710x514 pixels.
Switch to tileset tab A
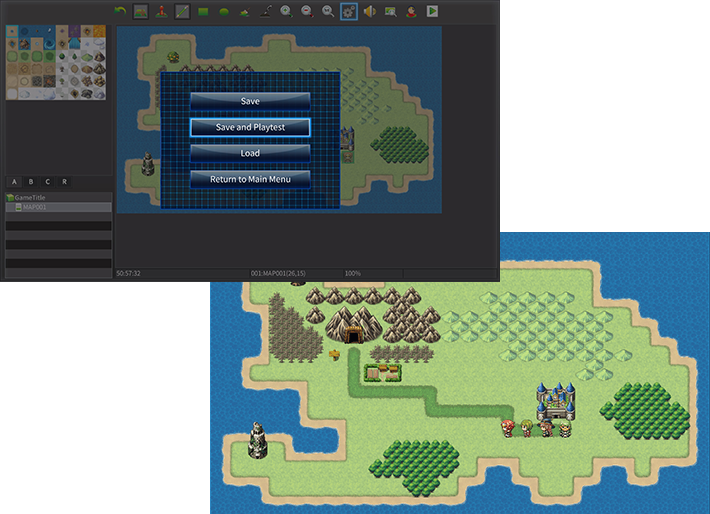(14, 182)
